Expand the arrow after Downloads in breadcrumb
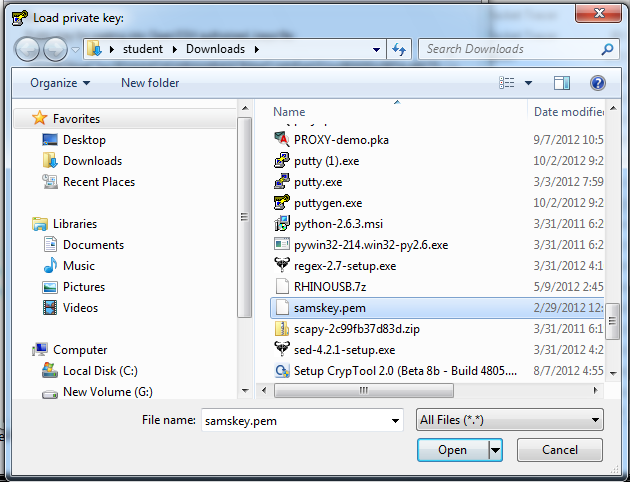 pos(257,49)
